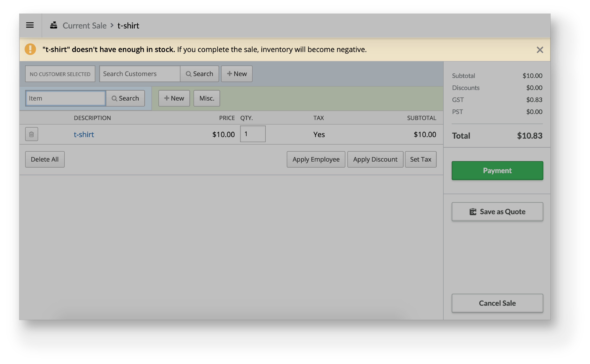Screen dimensions: 590x364
Task: Click the Set Tax button
Action: click(421, 159)
